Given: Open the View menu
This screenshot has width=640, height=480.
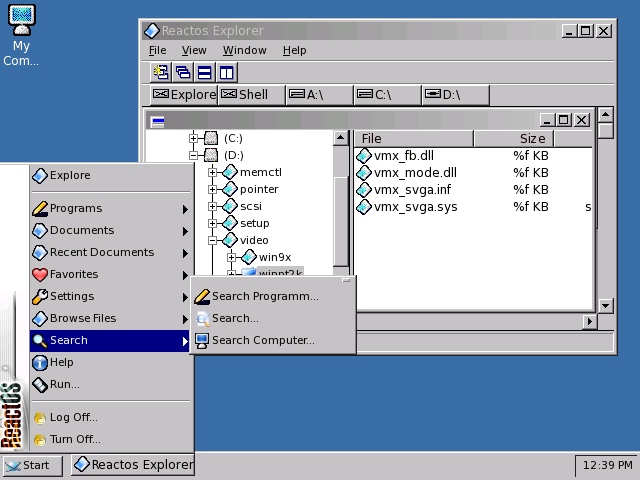Looking at the screenshot, I should (194, 50).
